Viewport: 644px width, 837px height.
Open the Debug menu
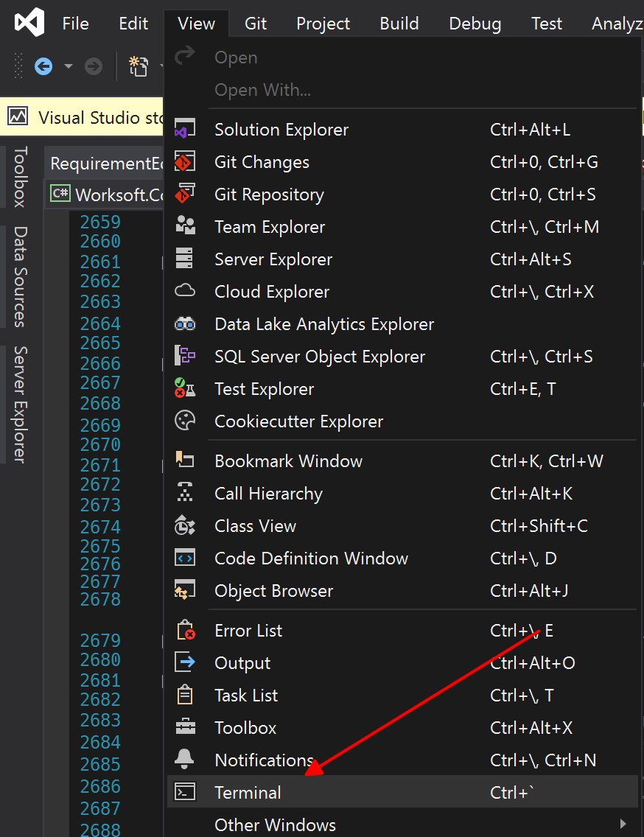click(x=475, y=24)
